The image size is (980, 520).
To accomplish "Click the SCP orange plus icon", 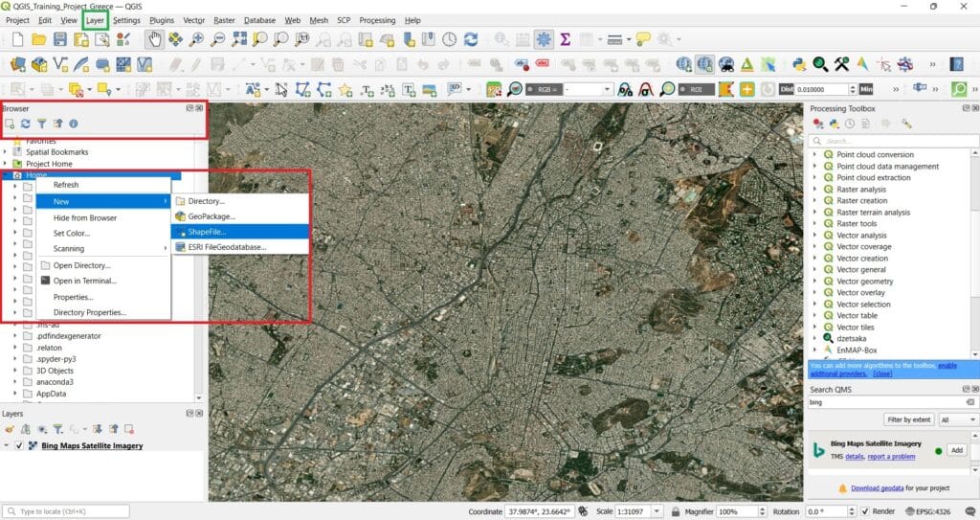I will coord(746,89).
